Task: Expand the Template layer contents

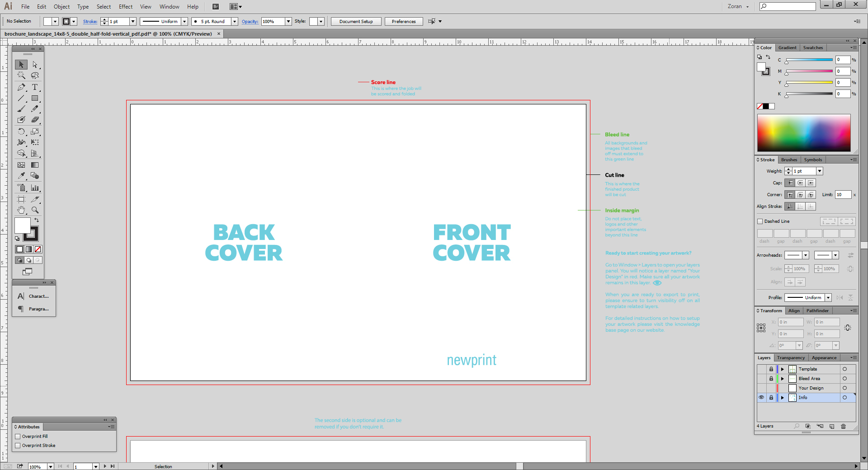Action: [x=783, y=369]
